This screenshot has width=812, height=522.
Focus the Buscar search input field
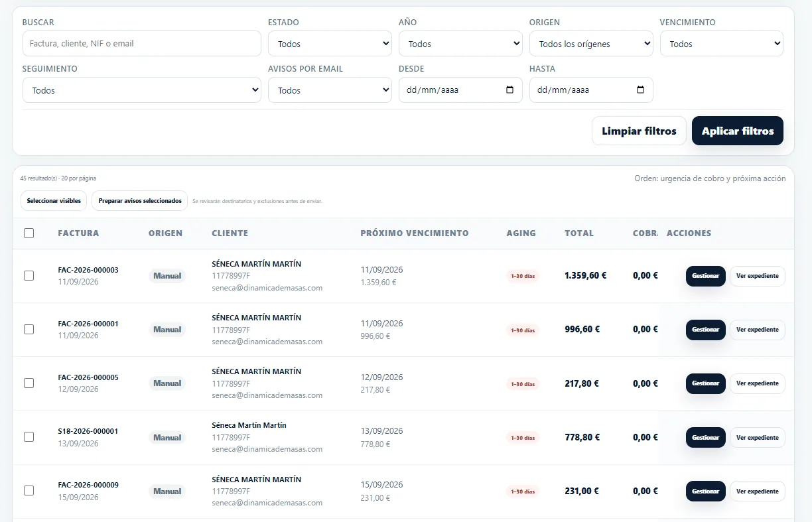pos(142,44)
